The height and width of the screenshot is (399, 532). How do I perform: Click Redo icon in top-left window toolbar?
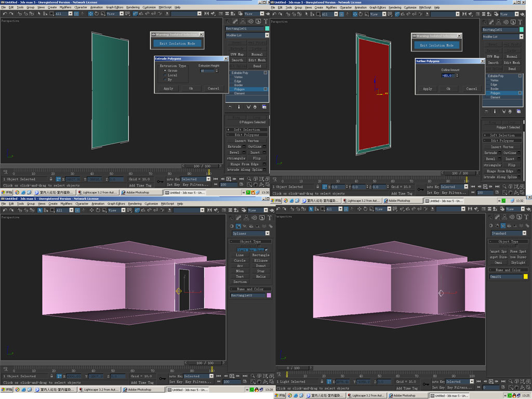pos(11,14)
